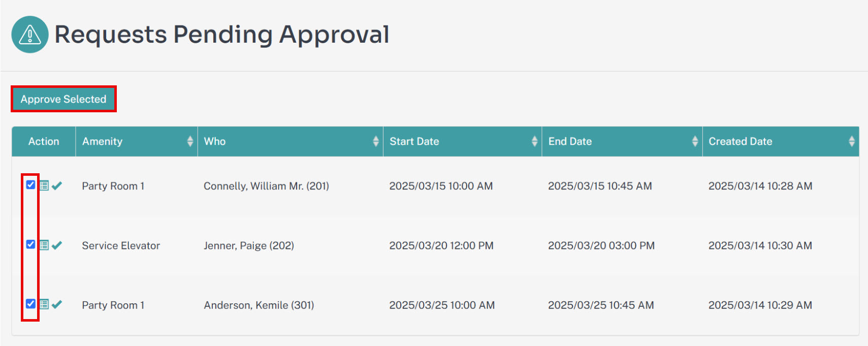Click the Approve Selected button

coord(63,99)
